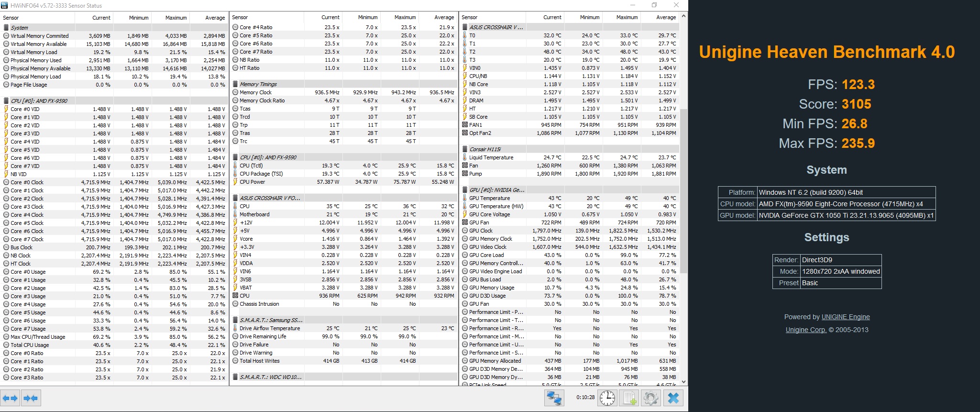Click the icon beside Memory Clock Ratio
This screenshot has width=980, height=412.
[235, 100]
